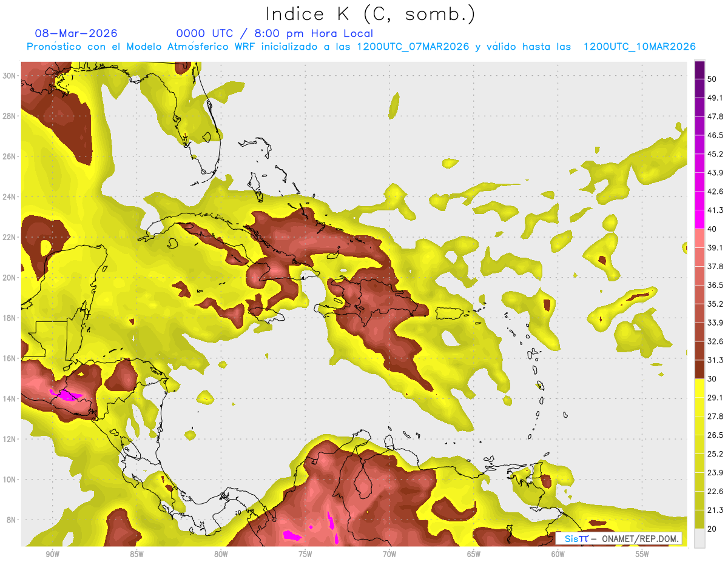Click the colorbar value 40

click(x=712, y=229)
